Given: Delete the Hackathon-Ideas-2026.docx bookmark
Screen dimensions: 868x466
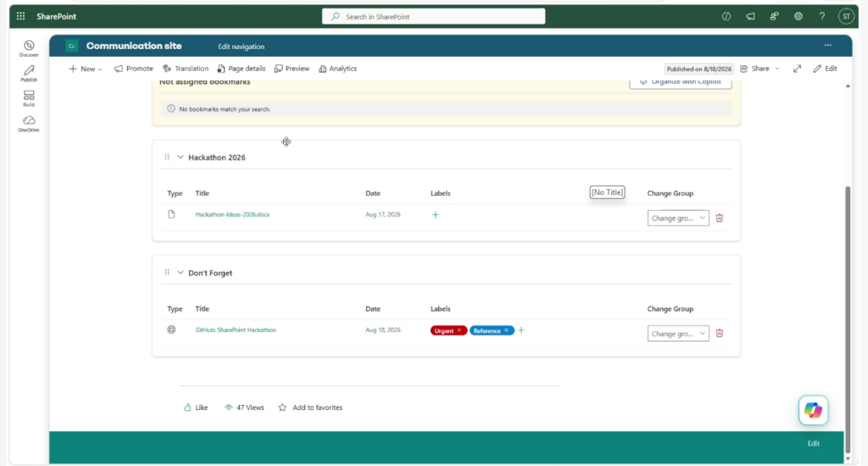Looking at the screenshot, I should [x=719, y=218].
